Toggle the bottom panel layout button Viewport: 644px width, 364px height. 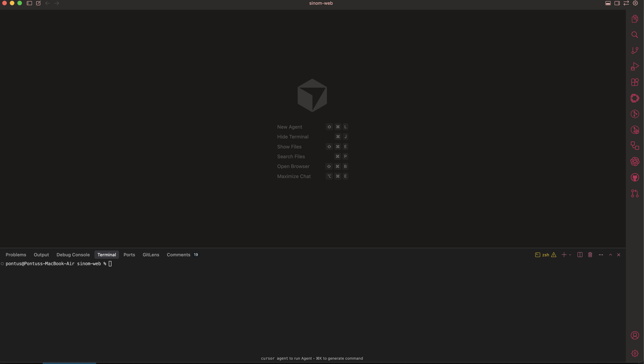click(x=608, y=3)
